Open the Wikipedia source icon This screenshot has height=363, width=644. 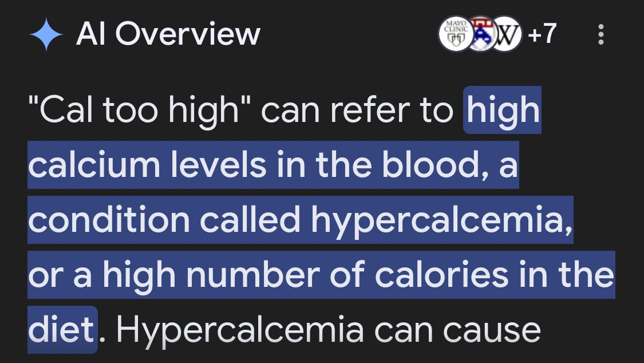tap(507, 34)
